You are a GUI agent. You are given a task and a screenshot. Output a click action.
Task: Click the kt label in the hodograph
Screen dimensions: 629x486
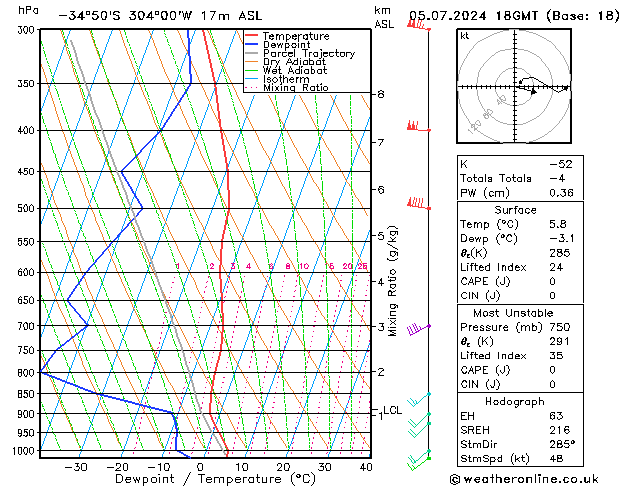tap(465, 36)
